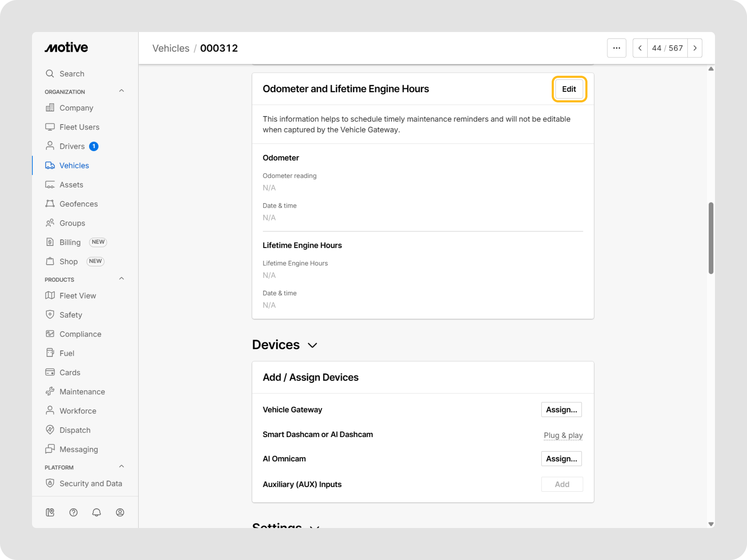
Task: Collapse the Products sidebar section
Action: (122, 279)
